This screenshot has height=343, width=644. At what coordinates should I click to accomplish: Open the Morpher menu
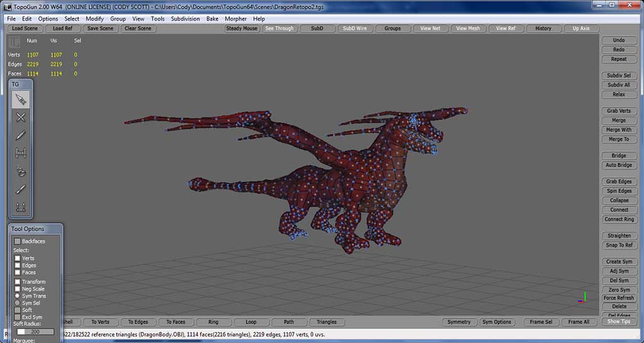[x=236, y=19]
